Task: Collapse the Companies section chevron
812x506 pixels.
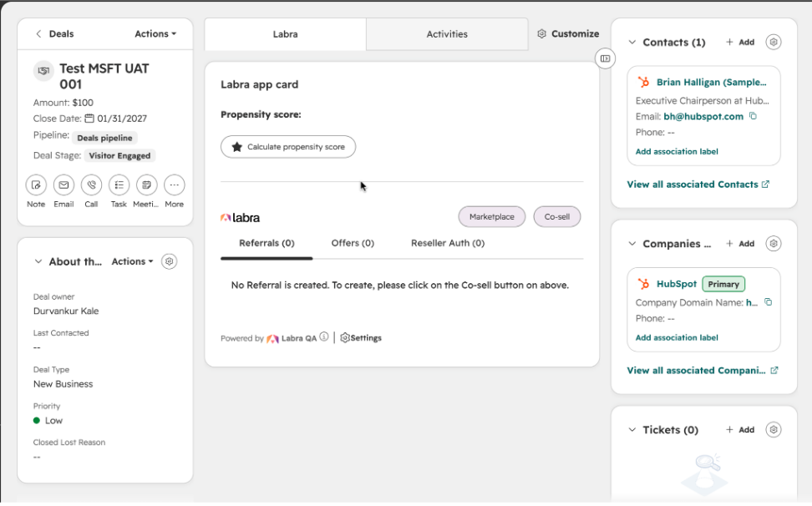Action: 632,243
